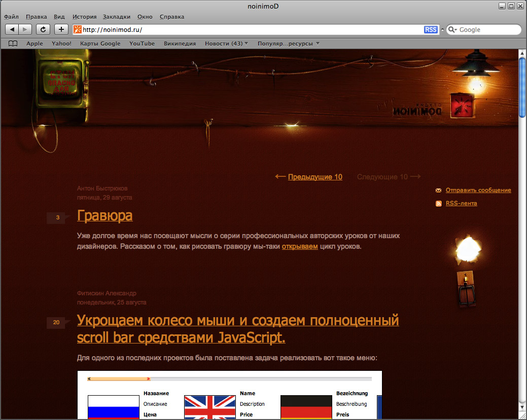Click the Russian flag thumbnail

(x=114, y=407)
